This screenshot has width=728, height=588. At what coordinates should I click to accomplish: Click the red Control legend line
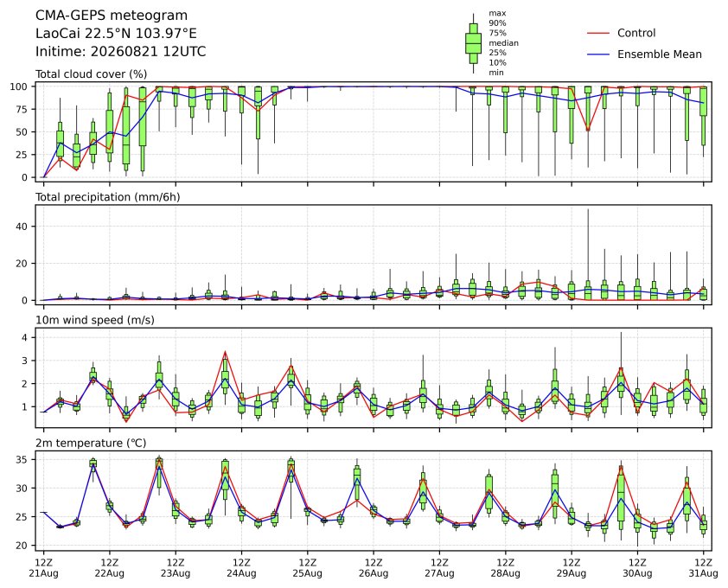tap(598, 34)
